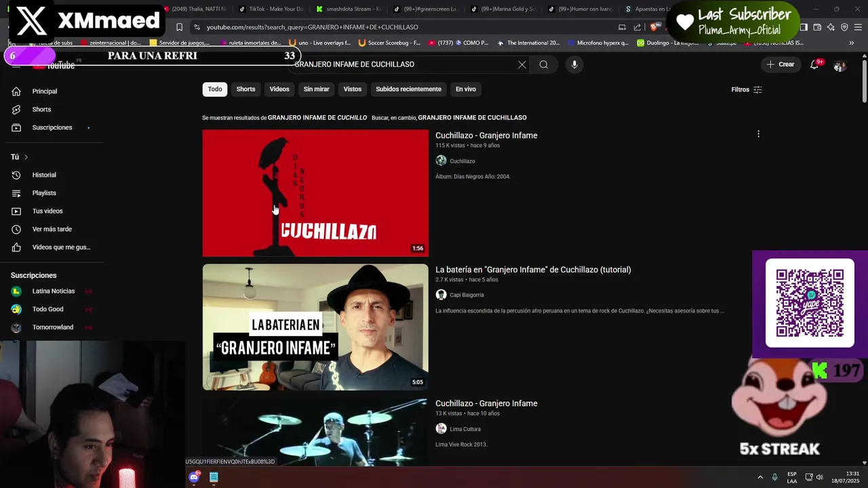Open Todo Good subscription channel
Viewport: 868px width, 488px height.
coord(47,309)
